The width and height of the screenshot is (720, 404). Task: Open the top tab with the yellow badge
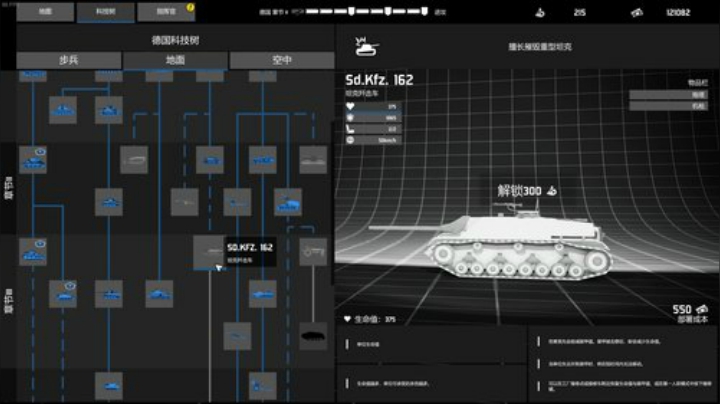[166, 12]
